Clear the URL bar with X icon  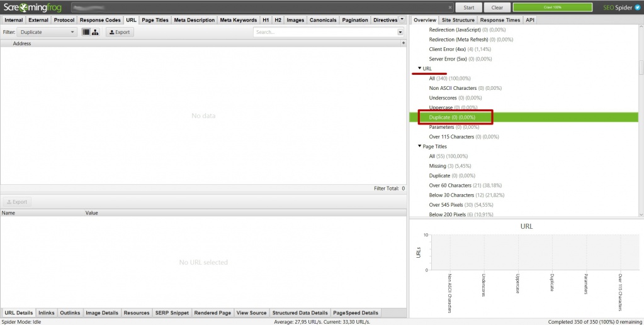(x=449, y=8)
